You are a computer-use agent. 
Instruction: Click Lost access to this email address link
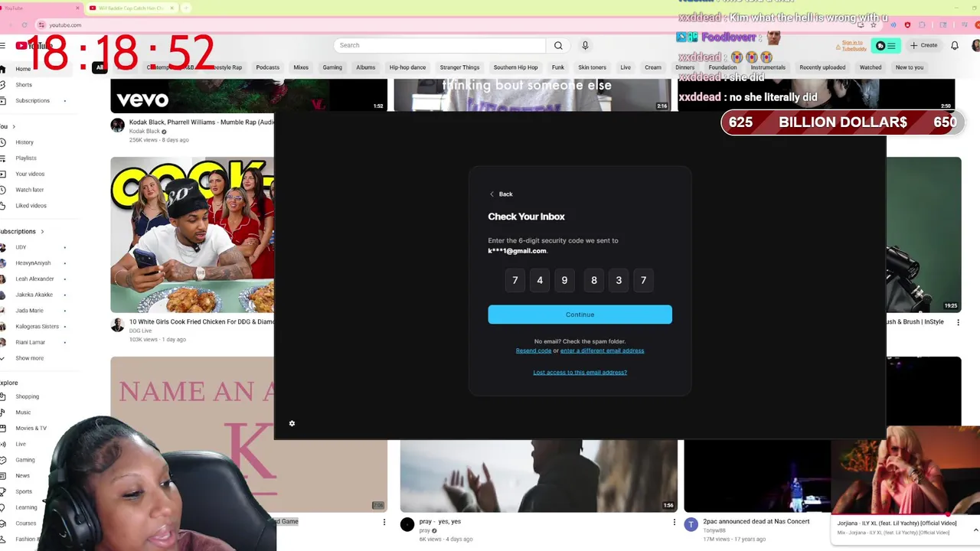point(580,372)
